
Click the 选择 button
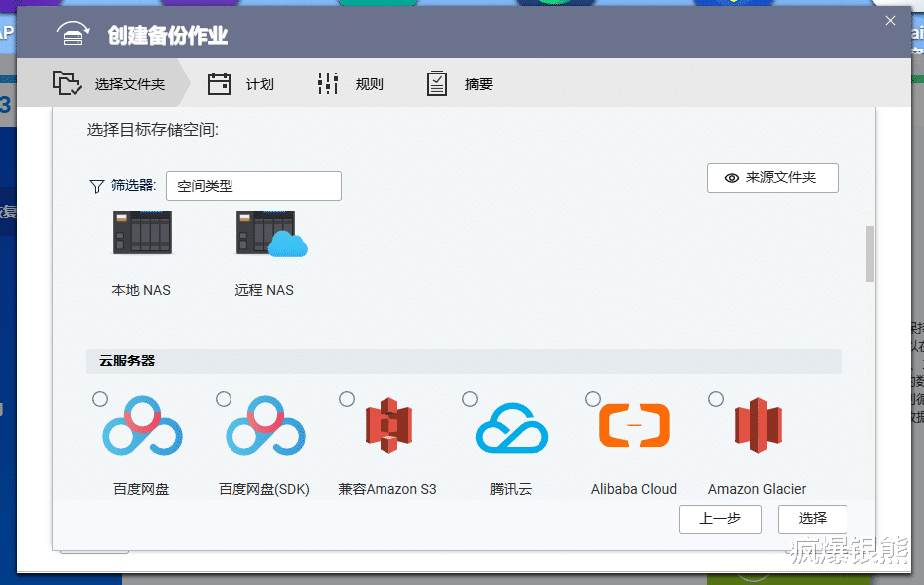click(x=812, y=519)
